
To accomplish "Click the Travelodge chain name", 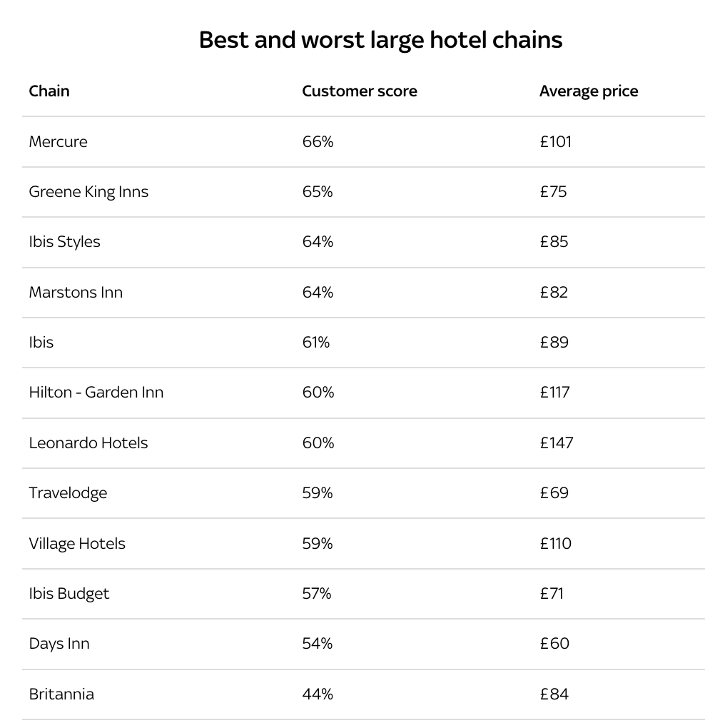I will (x=68, y=493).
